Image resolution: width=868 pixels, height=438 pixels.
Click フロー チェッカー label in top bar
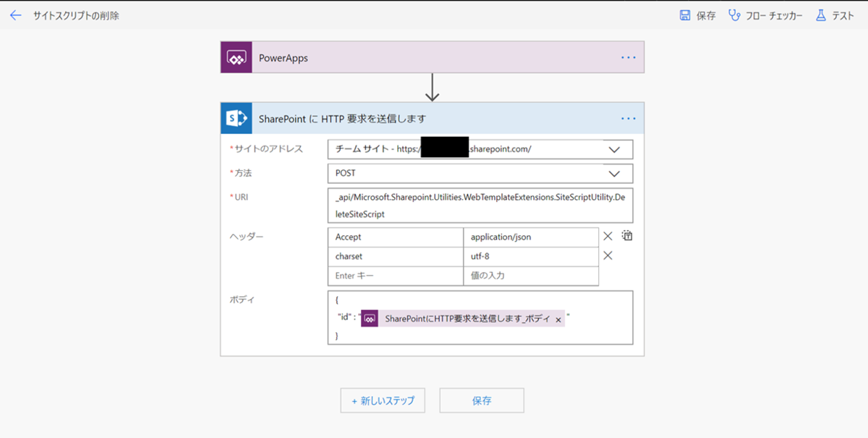774,16
